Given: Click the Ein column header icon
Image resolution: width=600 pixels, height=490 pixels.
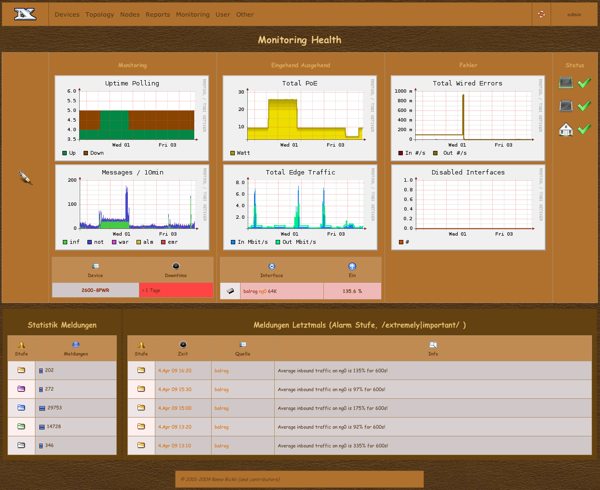Looking at the screenshot, I should (352, 266).
